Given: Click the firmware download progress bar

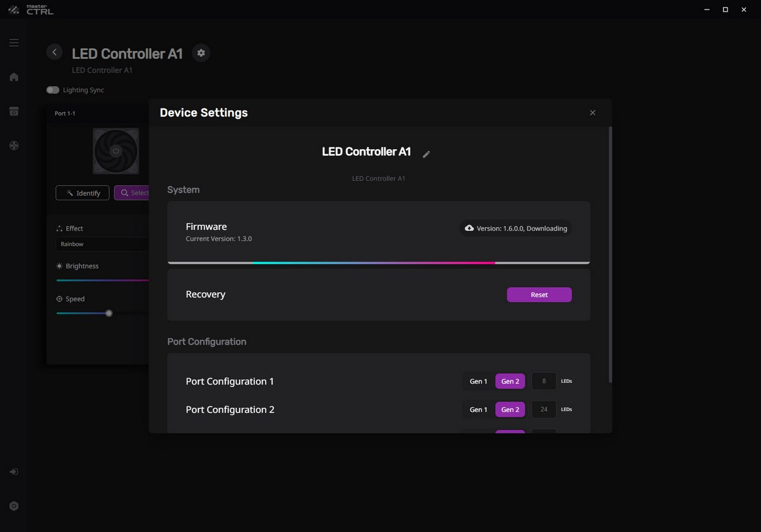Looking at the screenshot, I should [379, 263].
